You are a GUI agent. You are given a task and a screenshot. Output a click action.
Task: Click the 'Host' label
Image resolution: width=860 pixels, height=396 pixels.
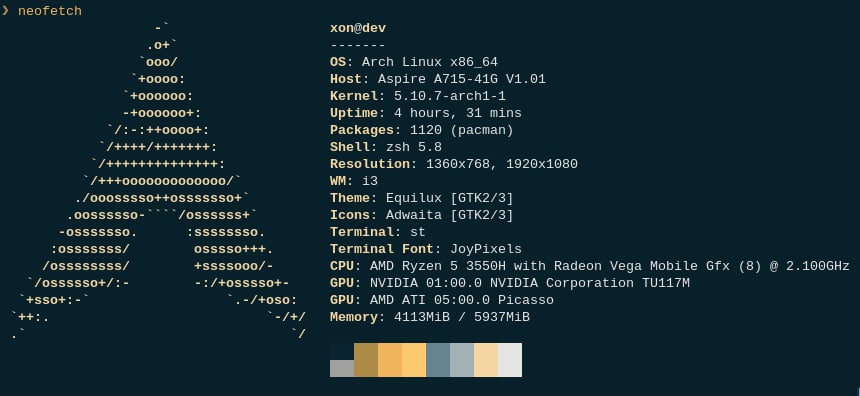[x=346, y=79]
